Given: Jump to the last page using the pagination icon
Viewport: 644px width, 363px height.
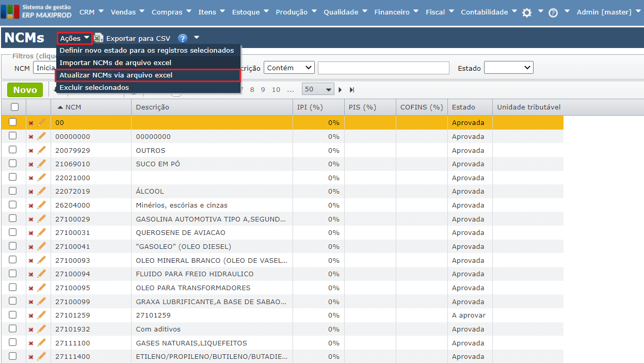Looking at the screenshot, I should 351,89.
